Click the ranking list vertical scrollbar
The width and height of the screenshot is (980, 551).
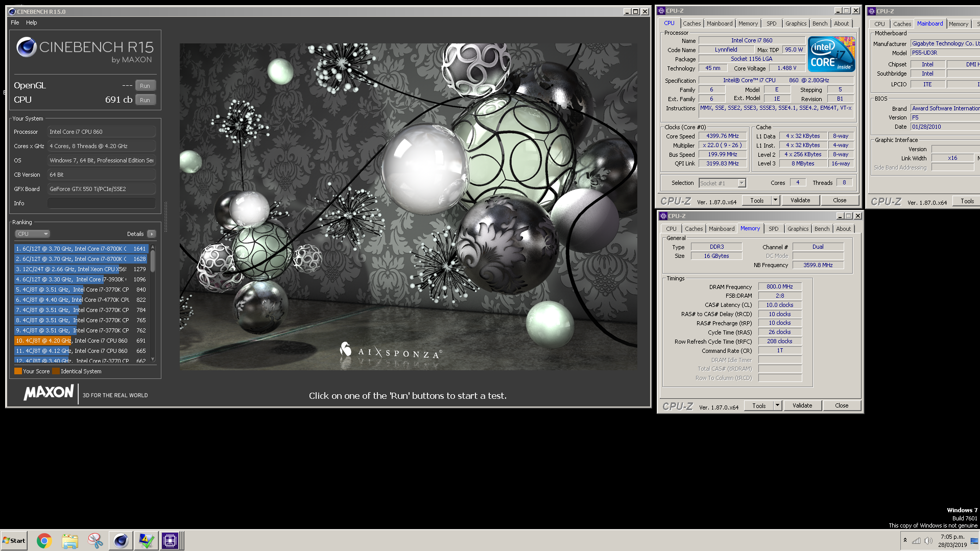tap(153, 303)
